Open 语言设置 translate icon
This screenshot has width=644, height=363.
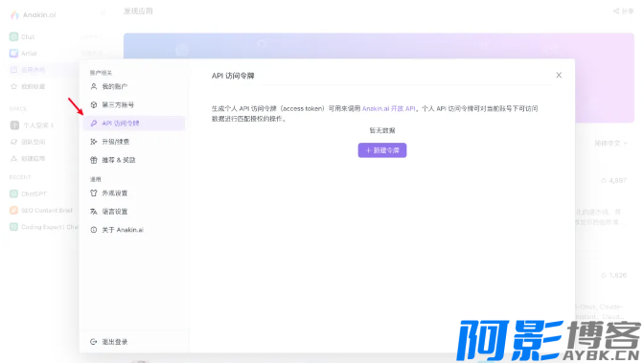click(94, 212)
